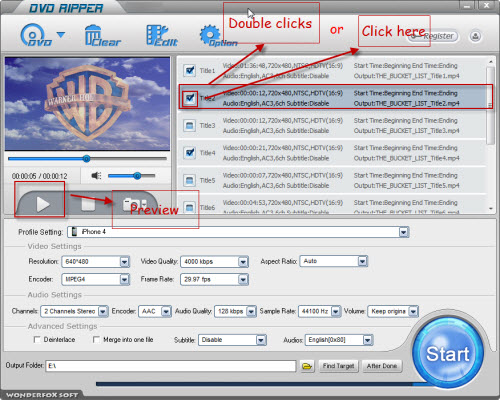Image resolution: width=500 pixels, height=400 pixels.
Task: Enable the Deinterlace option
Action: [x=37, y=339]
